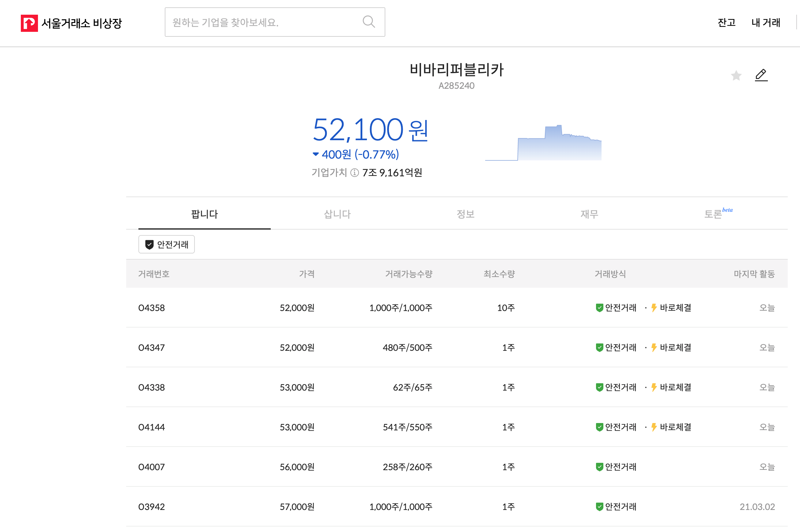Image resolution: width=800 pixels, height=532 pixels.
Task: Sort by 가격 column header
Action: pyautogui.click(x=307, y=274)
